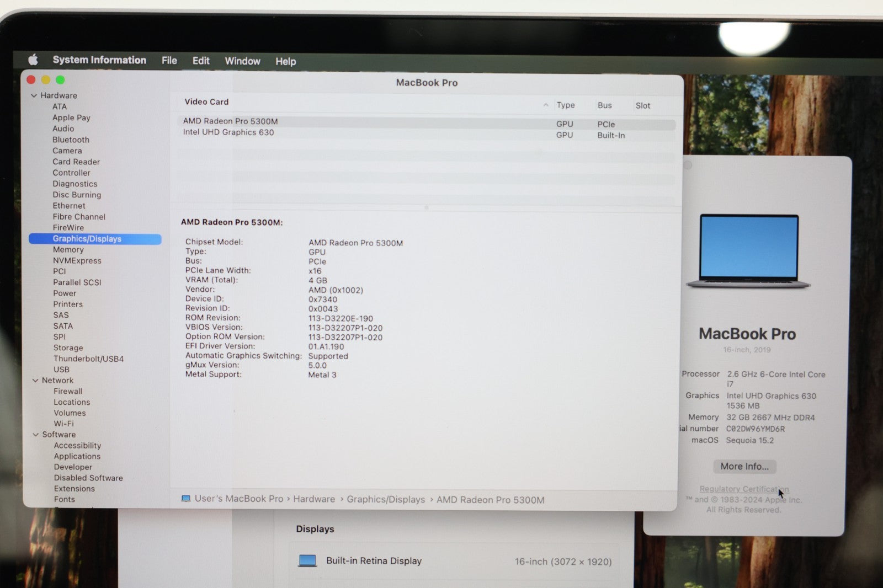This screenshot has width=883, height=588.
Task: Select Wi-Fi under Network
Action: [63, 424]
